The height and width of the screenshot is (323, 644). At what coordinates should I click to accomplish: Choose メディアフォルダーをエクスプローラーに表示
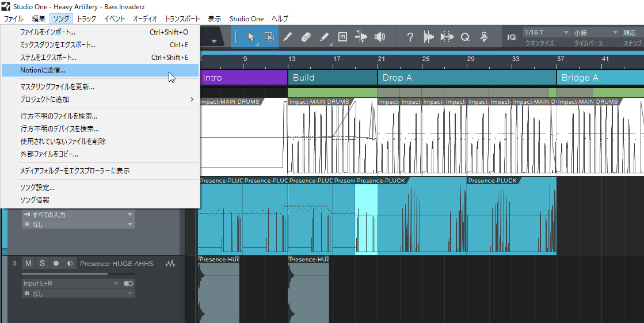tap(100, 170)
